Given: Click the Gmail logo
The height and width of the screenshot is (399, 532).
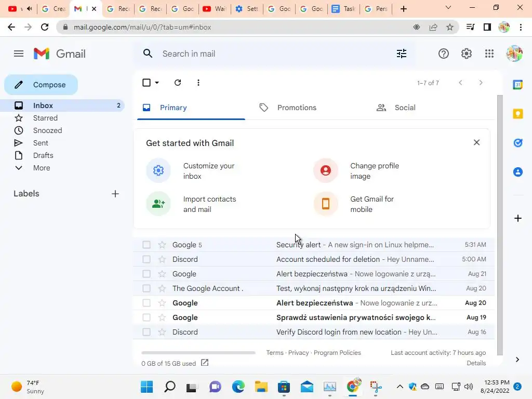Looking at the screenshot, I should pos(59,54).
